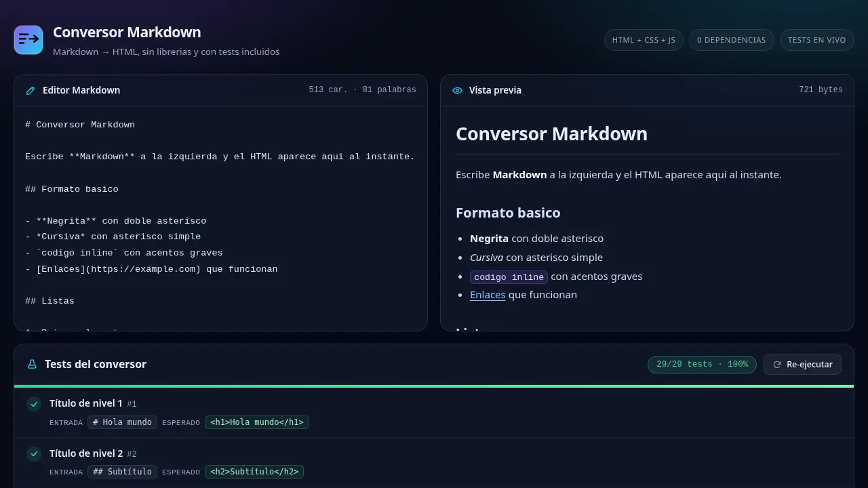Click the '[Enlaces](https://example.com)' editor line
Viewport: 868px width, 488px height.
pos(151,269)
